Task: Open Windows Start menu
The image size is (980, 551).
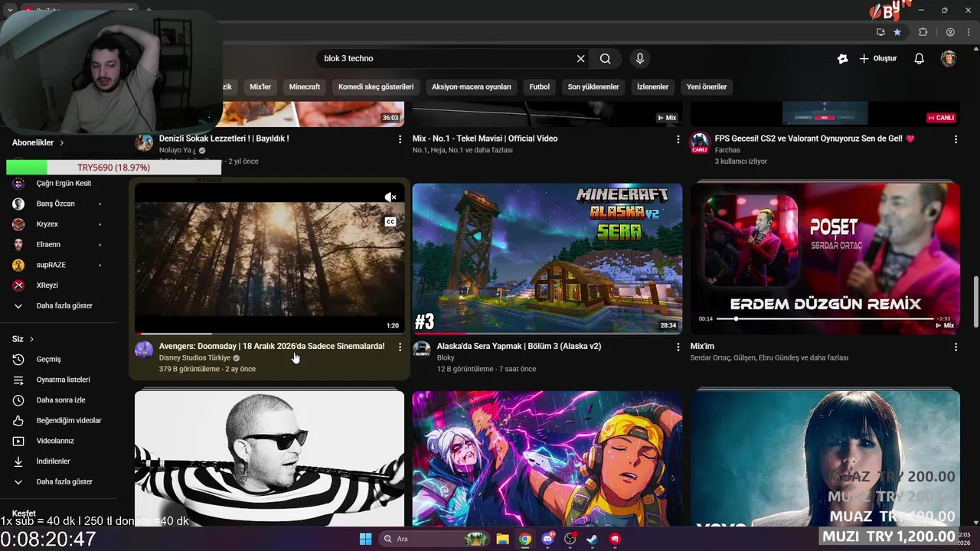Action: 365,539
